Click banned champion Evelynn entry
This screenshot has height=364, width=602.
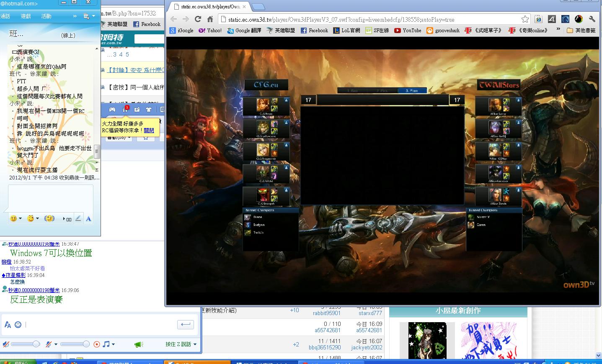(x=255, y=225)
